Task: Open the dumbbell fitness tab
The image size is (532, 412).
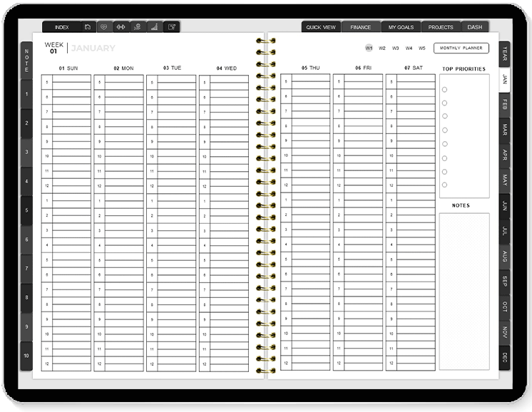Action: pos(121,27)
